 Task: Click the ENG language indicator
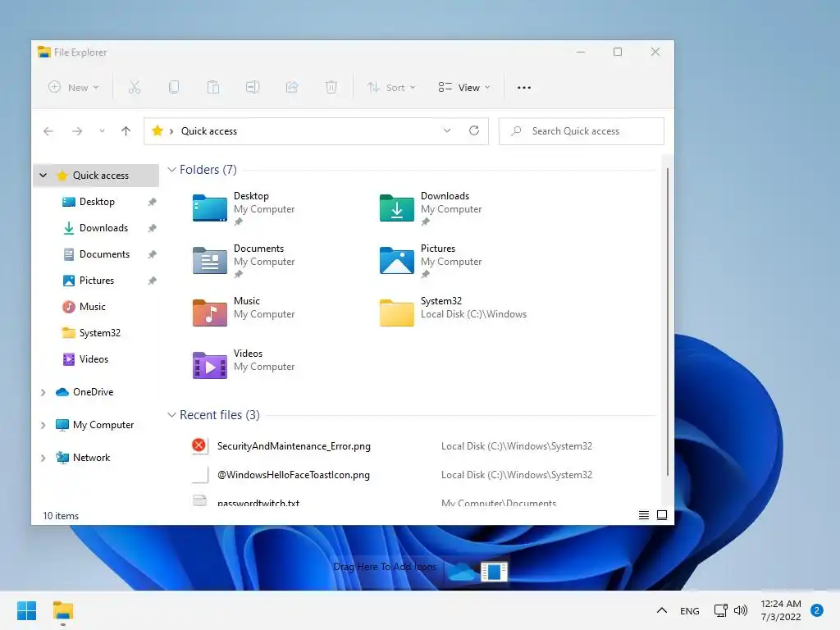click(689, 610)
